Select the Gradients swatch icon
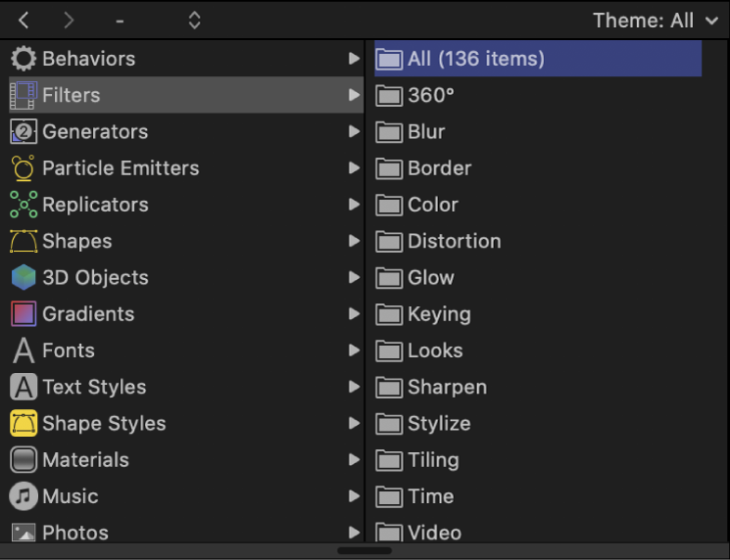 (24, 314)
